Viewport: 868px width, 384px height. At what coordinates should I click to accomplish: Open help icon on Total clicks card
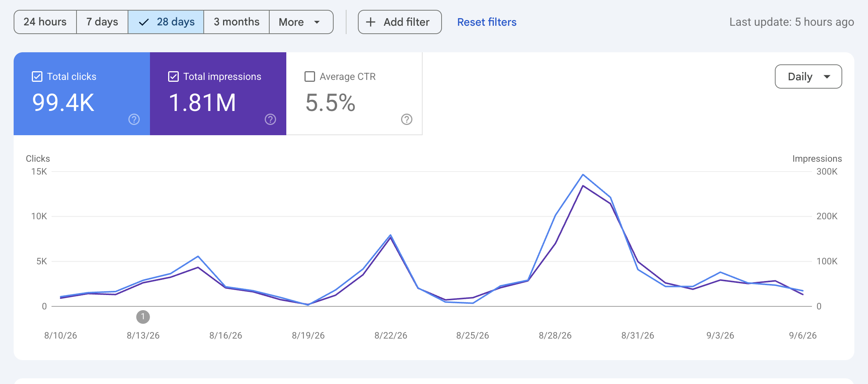[134, 119]
